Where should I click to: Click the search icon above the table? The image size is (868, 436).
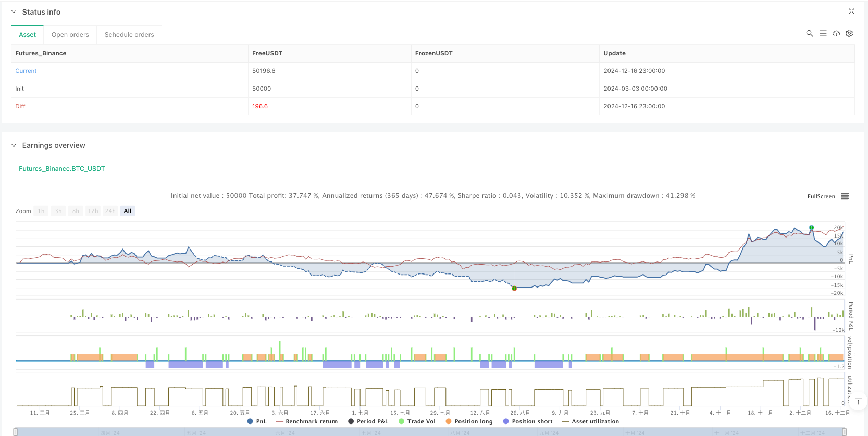tap(809, 33)
